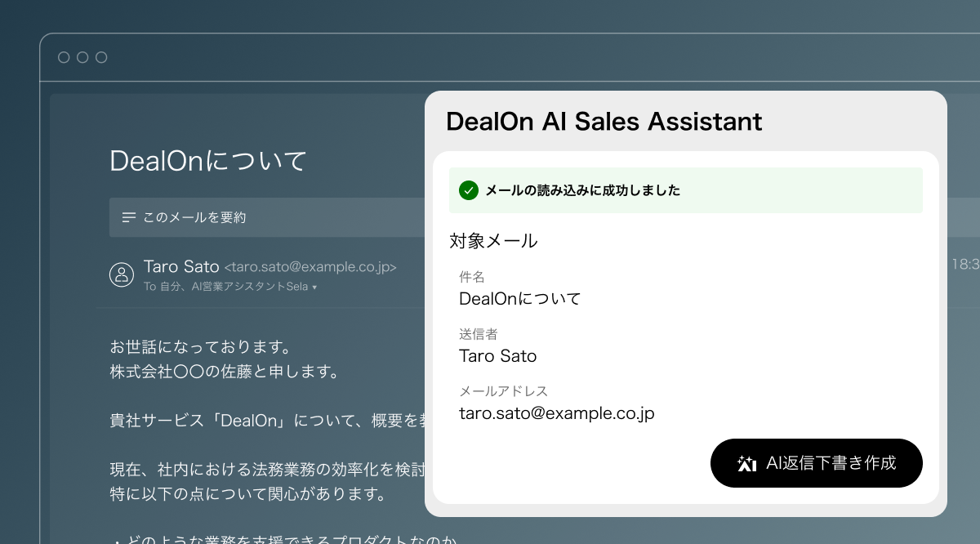Image resolution: width=980 pixels, height=544 pixels.
Task: Expand the recipient list arrow after Sela
Action: coord(314,288)
